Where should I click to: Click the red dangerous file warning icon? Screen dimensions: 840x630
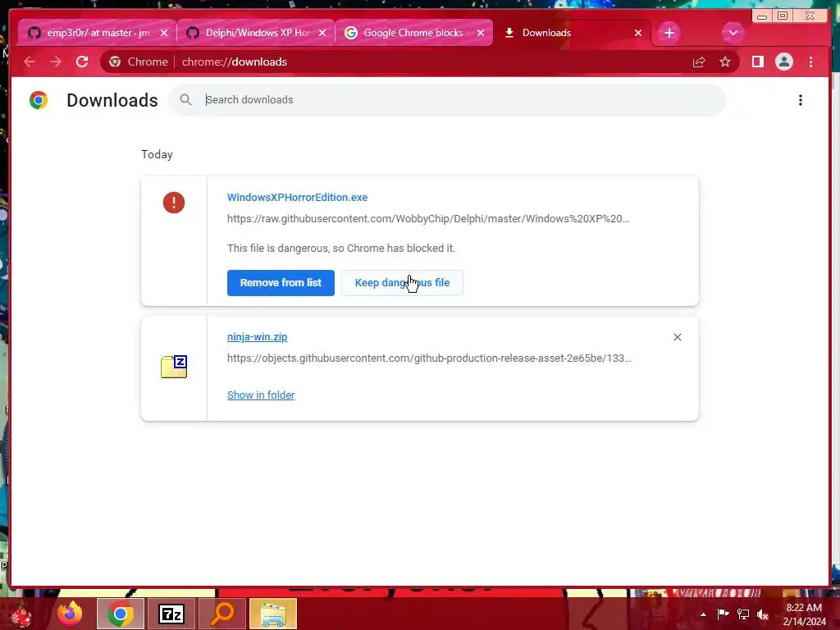point(174,203)
